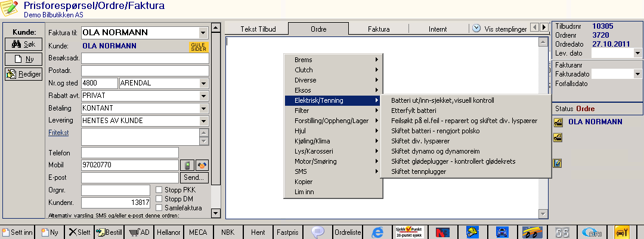
Task: Expand the Brems submenu
Action: coord(334,60)
